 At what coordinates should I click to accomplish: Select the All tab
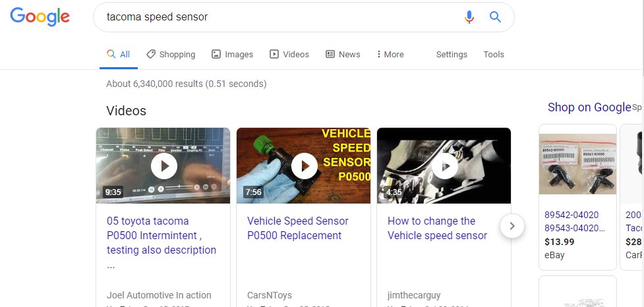(x=118, y=54)
